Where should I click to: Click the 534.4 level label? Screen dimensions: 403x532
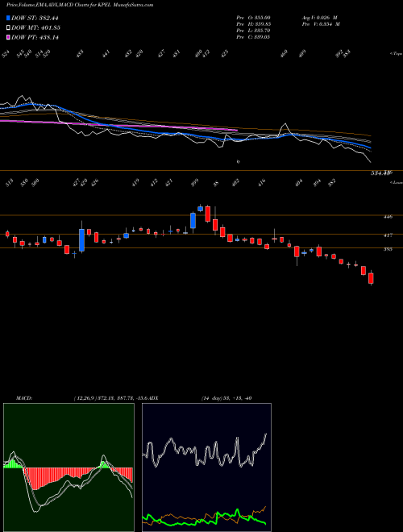pos(381,173)
